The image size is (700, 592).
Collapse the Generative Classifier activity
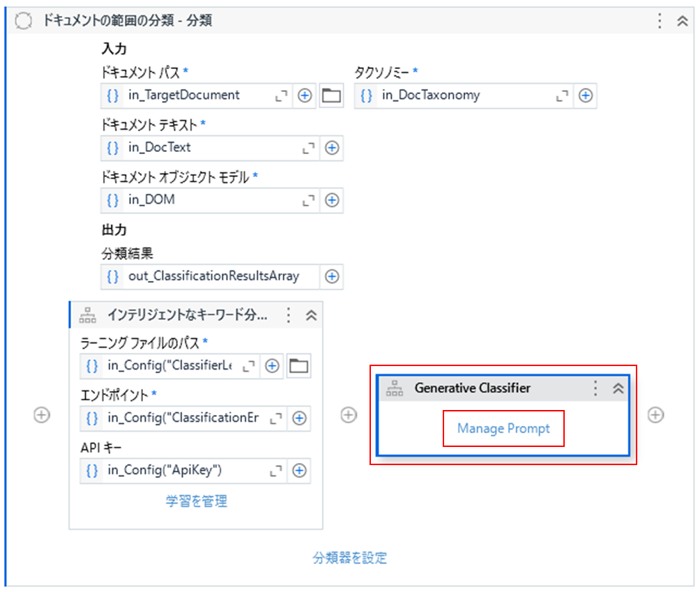point(618,388)
